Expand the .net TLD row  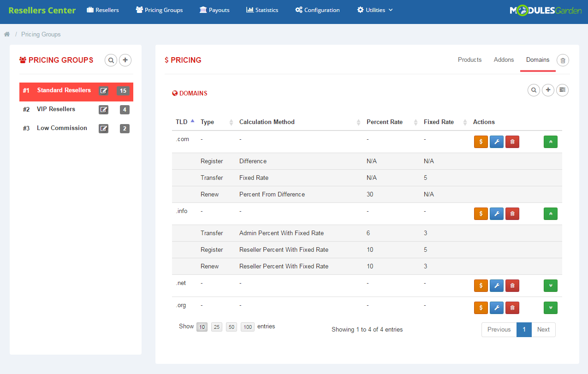tap(550, 285)
